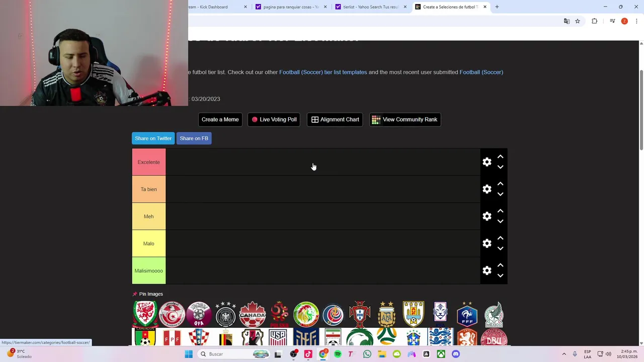Move Malisimoooo row down
Screen dimensions: 644x362
(x=500, y=276)
